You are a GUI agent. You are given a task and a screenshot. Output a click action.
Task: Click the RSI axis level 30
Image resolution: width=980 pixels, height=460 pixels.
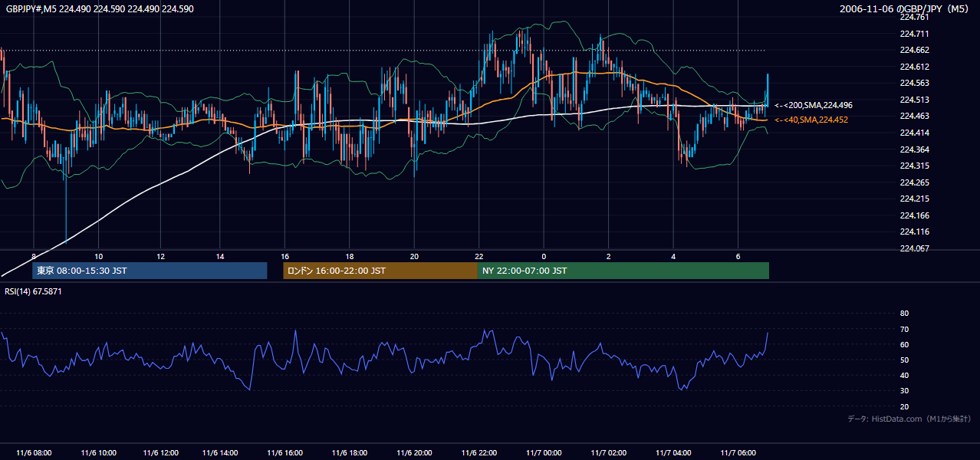coord(904,391)
